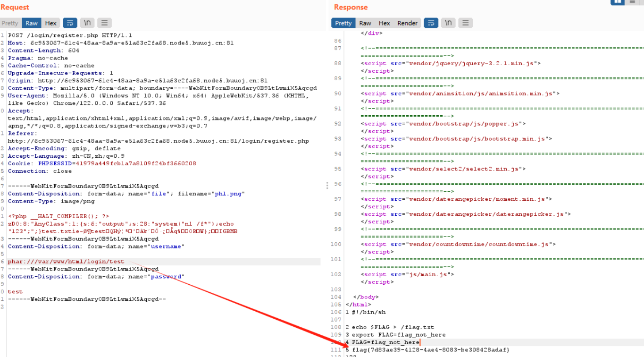
Task: Click the Accept header line in Request
Action: 162,119
